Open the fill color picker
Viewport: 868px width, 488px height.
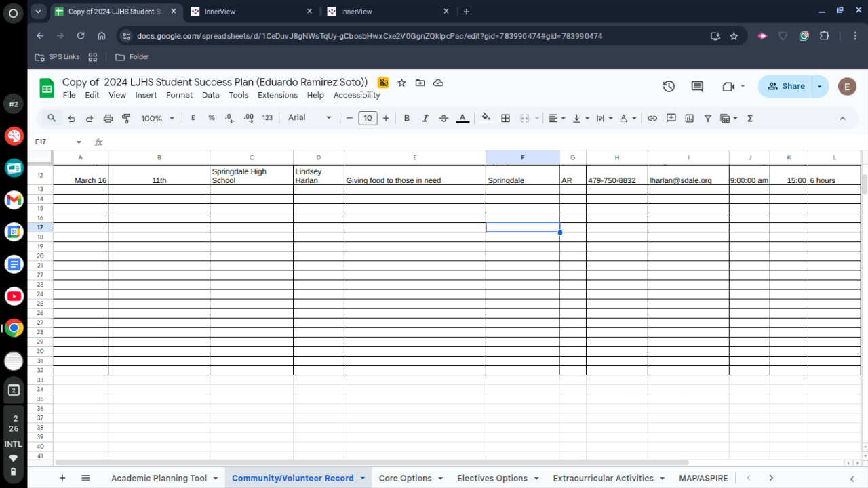point(486,118)
